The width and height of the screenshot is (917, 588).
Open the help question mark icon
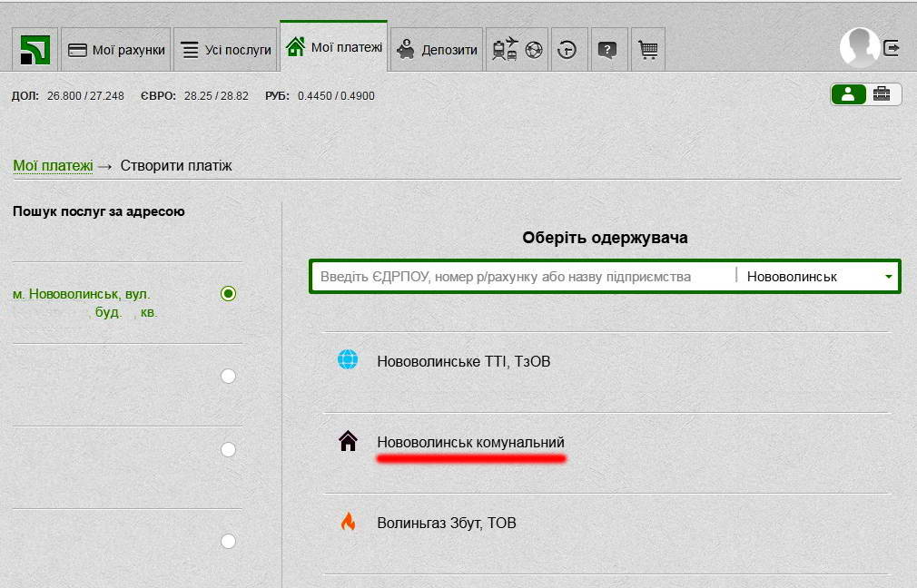[x=607, y=50]
